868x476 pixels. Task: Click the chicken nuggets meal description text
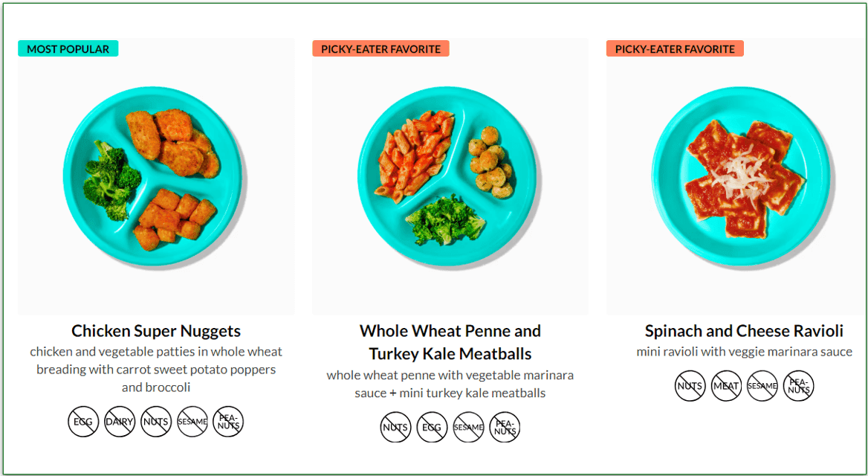pos(155,369)
